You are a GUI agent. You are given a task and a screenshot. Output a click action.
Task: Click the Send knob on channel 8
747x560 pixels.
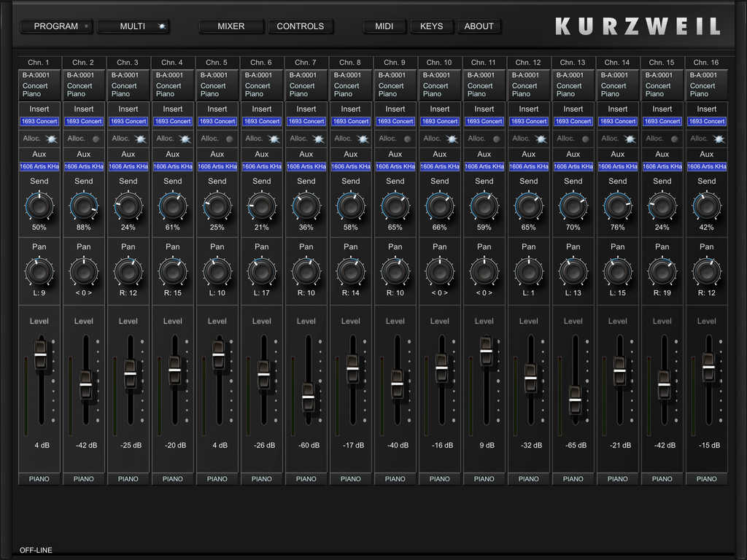click(351, 206)
